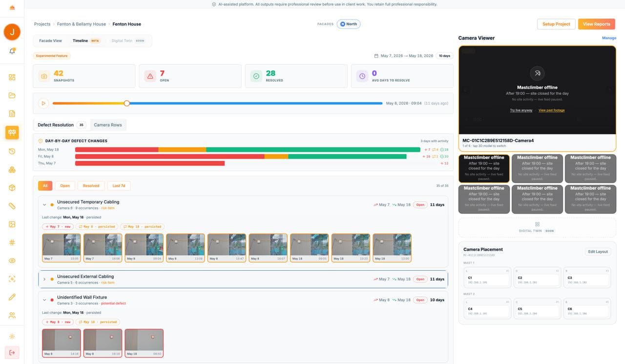Open the dashboard grid icon in sidebar
The width and height of the screenshot is (625, 364).
[12, 77]
